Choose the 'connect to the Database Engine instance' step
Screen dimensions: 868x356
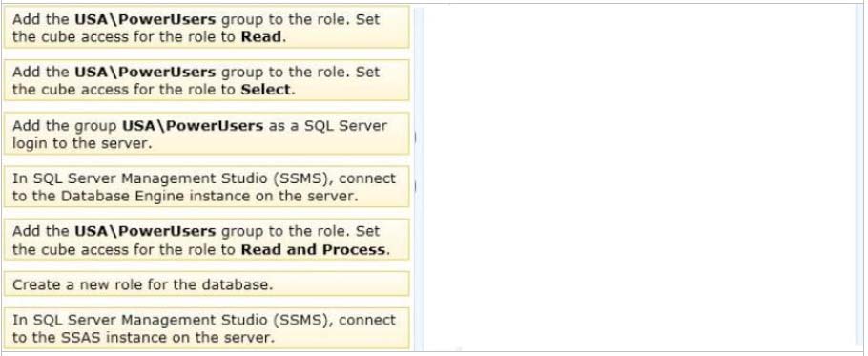coord(206,186)
